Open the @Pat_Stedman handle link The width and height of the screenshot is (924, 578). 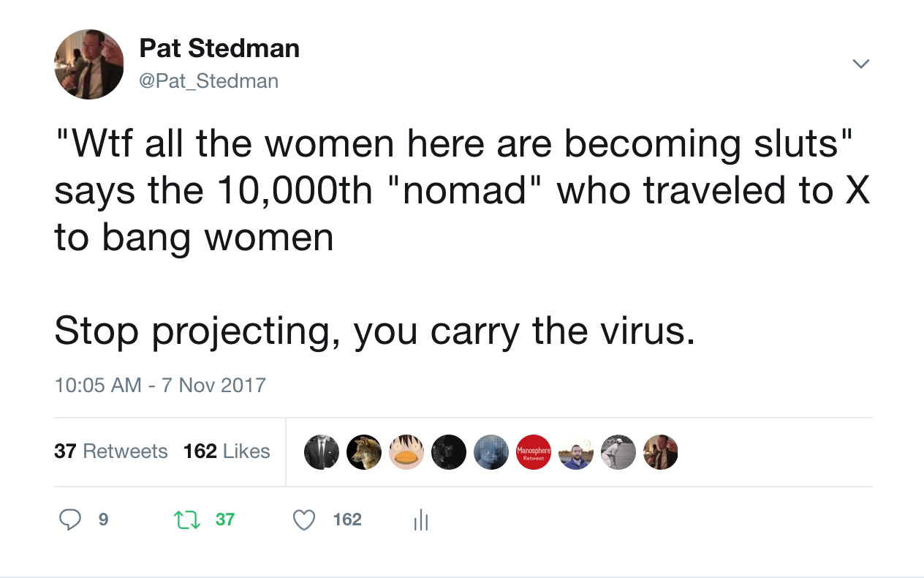pos(209,80)
